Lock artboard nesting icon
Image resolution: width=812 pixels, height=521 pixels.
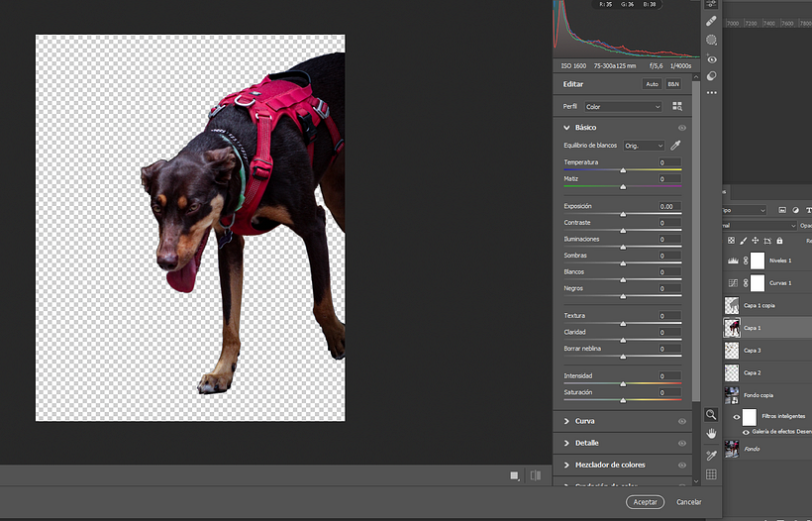click(767, 241)
